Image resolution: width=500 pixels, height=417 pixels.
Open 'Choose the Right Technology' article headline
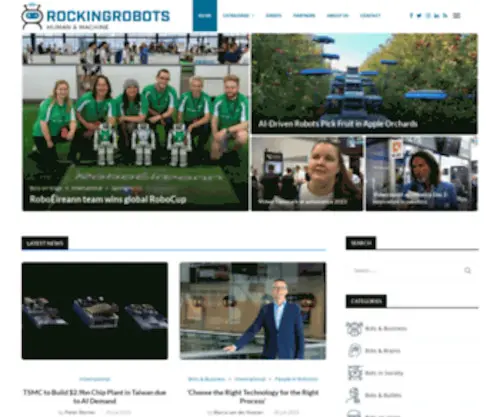coord(253,396)
